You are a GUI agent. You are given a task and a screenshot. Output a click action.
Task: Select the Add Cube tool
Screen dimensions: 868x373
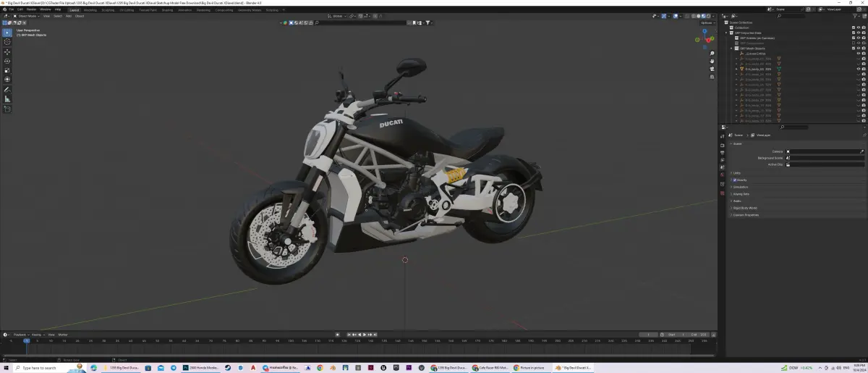(7, 109)
